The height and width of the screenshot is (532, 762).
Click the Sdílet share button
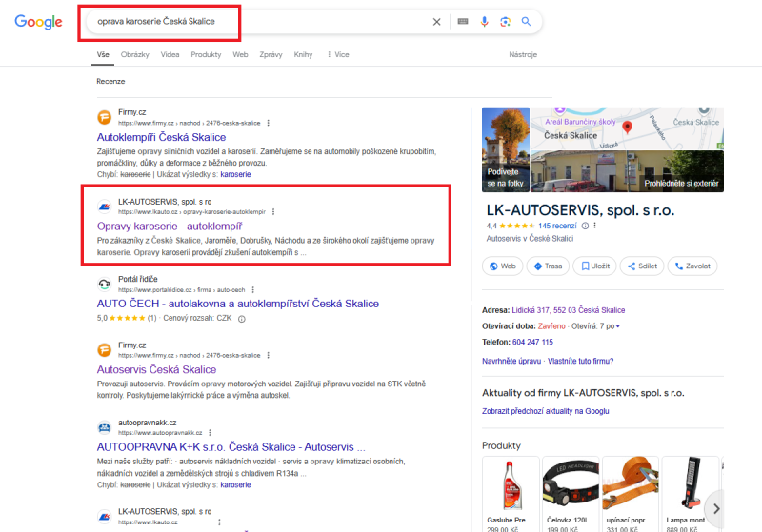point(642,266)
